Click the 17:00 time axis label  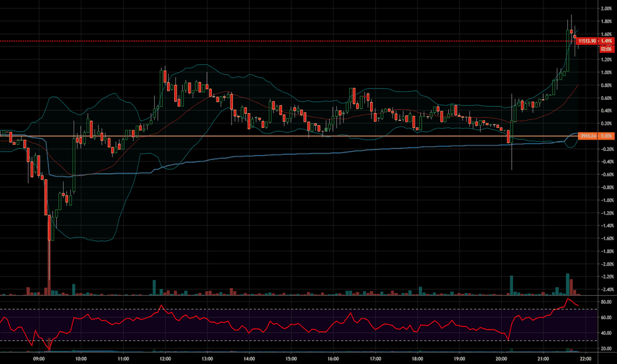pos(375,359)
